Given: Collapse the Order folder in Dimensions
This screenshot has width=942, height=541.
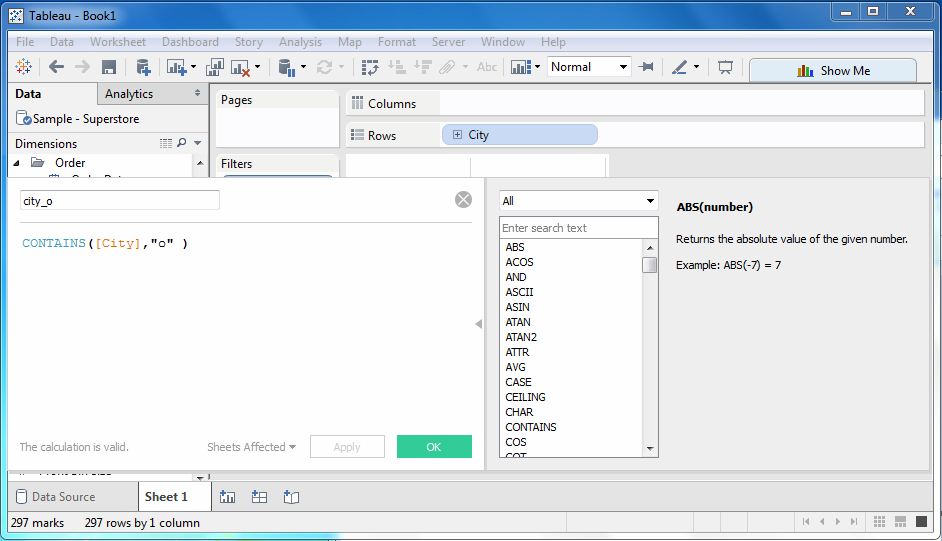Looking at the screenshot, I should [17, 163].
